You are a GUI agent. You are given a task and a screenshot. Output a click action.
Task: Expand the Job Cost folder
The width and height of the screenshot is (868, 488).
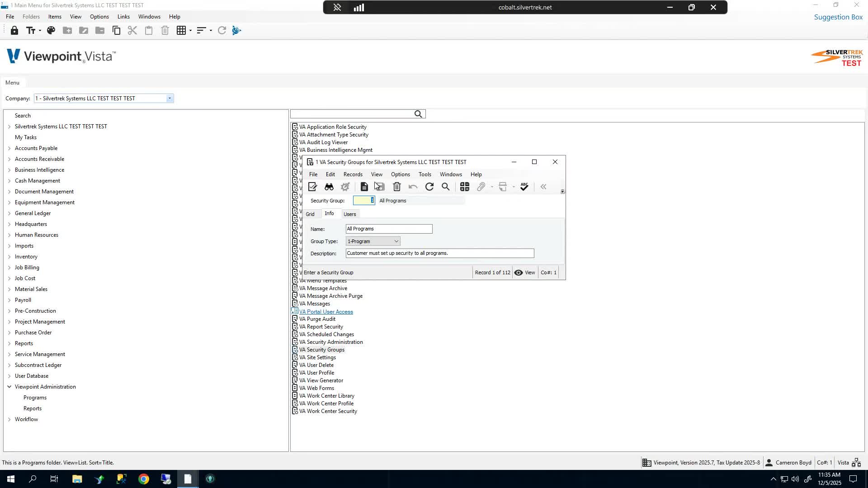[9, 278]
